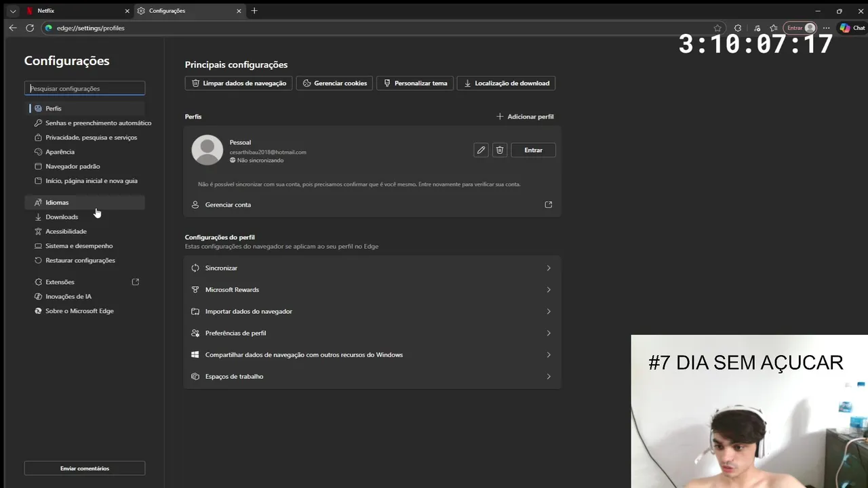This screenshot has height=488, width=868.
Task: Open the tab actions dropdown arrow
Action: click(x=12, y=11)
